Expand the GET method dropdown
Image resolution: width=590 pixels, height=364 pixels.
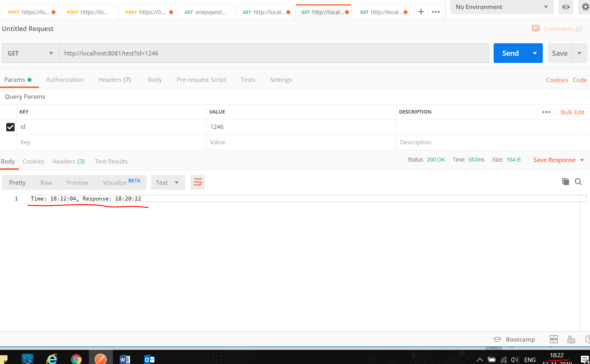30,53
